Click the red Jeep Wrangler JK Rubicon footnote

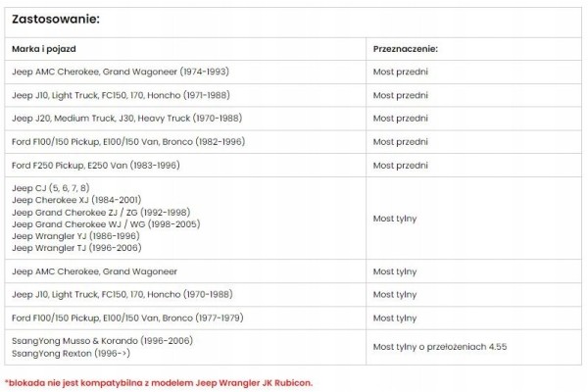pyautogui.click(x=159, y=382)
